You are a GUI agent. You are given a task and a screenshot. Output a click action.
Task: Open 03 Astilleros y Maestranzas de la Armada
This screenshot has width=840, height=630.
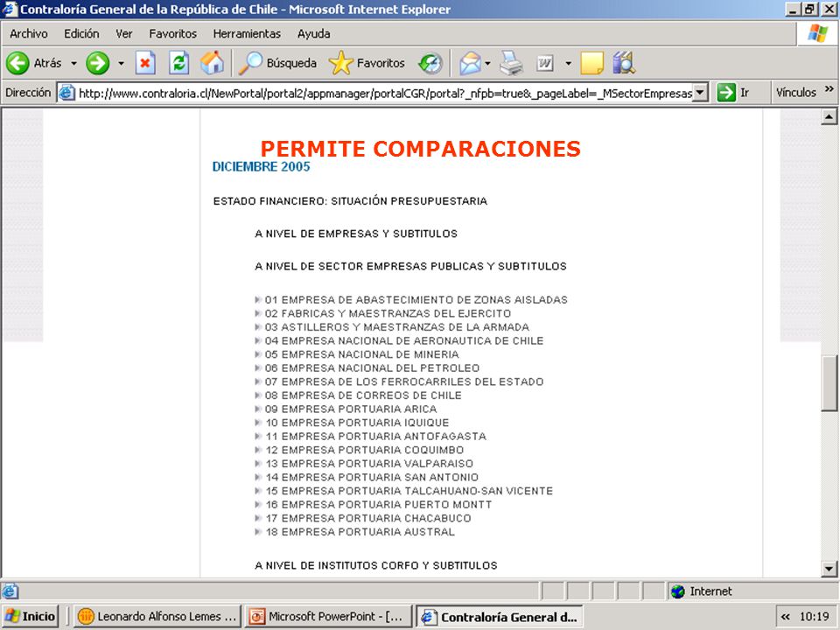[397, 327]
